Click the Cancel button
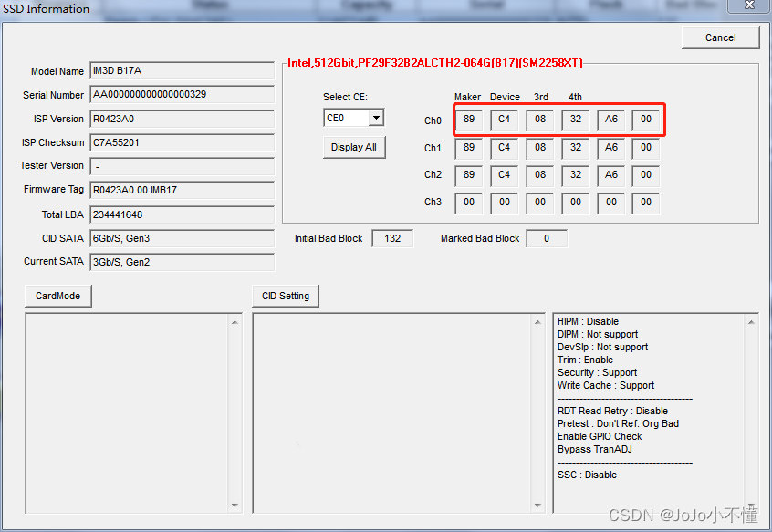The width and height of the screenshot is (772, 532). [720, 38]
